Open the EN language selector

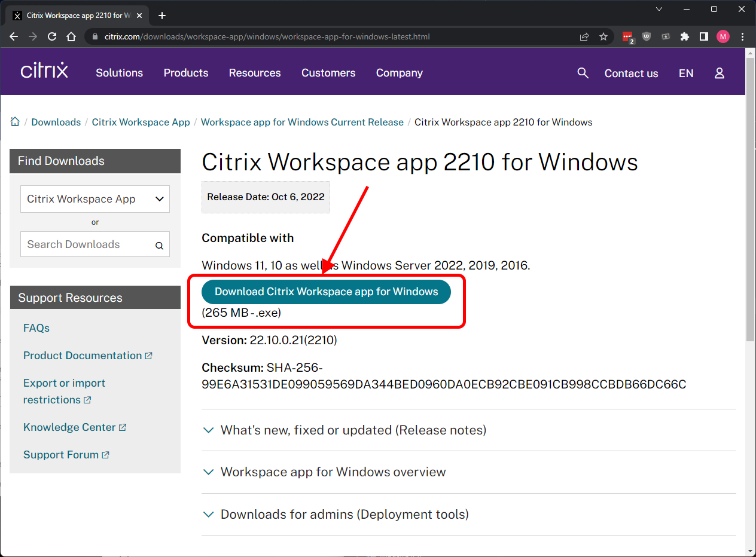pos(686,73)
